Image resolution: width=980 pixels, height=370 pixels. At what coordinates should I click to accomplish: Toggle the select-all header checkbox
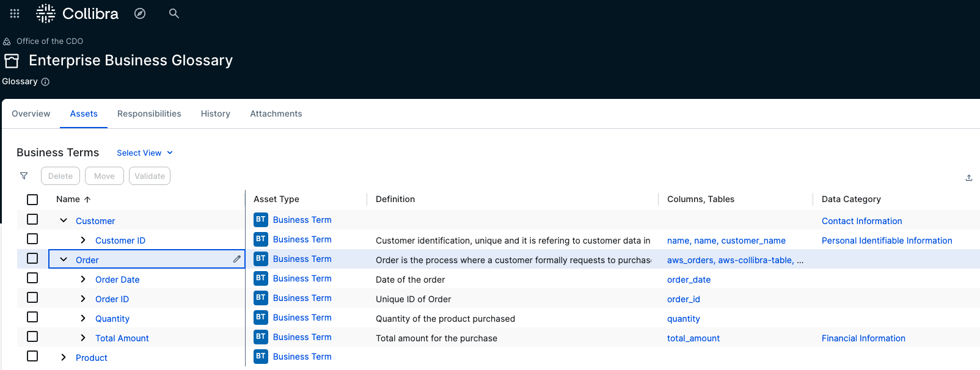pos(32,200)
